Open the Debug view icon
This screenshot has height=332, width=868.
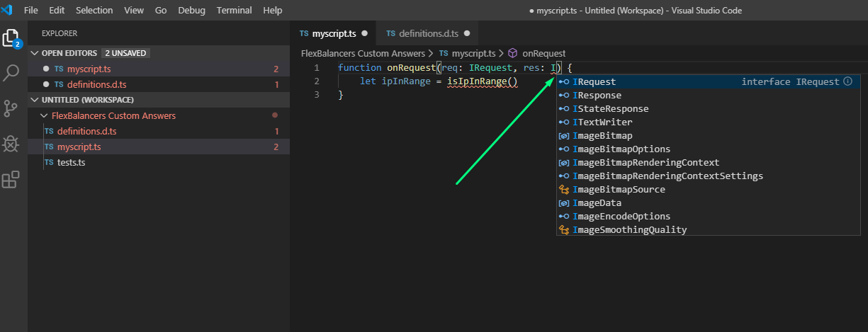(11, 144)
